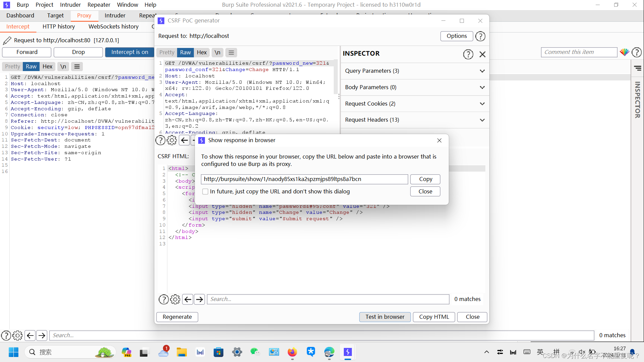644x362 pixels.
Task: Expand Request Headers (13) section
Action: tap(482, 120)
